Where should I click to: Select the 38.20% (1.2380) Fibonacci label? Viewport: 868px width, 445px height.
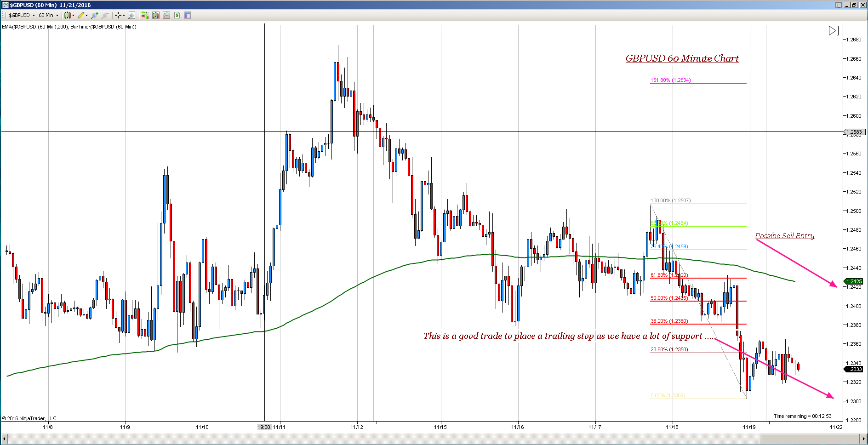[669, 321]
